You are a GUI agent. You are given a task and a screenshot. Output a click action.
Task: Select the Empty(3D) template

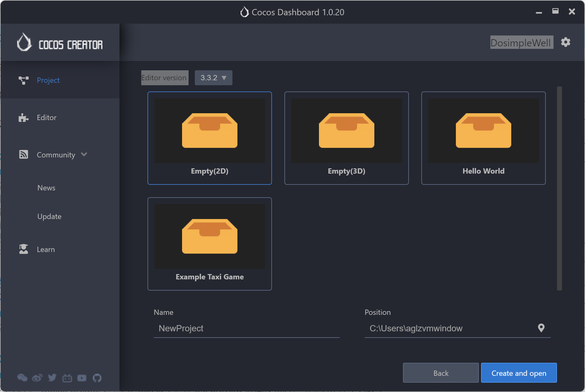(347, 138)
